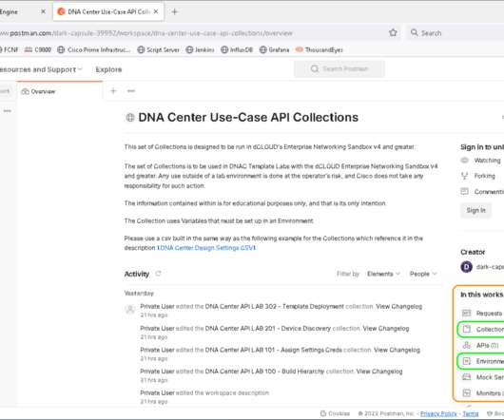Viewport: 504px width, 420px height.
Task: Click 'Private User edited the workspace description' entry
Action: [204, 393]
